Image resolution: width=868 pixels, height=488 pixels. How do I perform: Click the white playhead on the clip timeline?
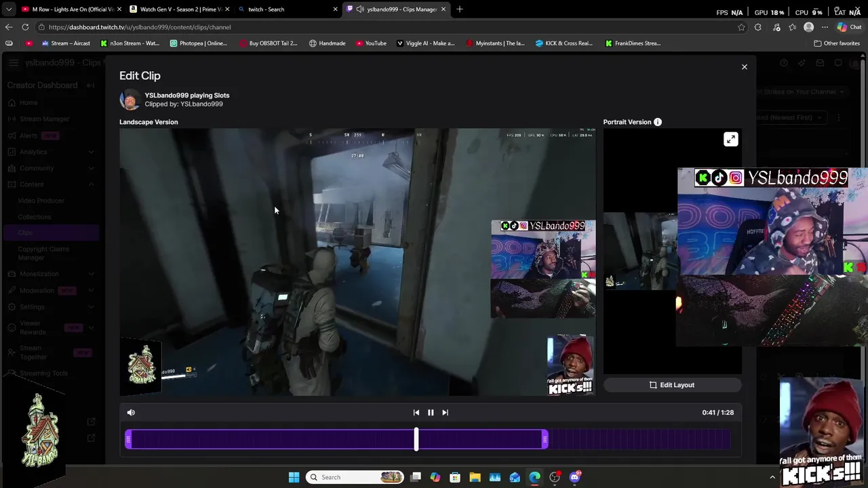pos(416,439)
